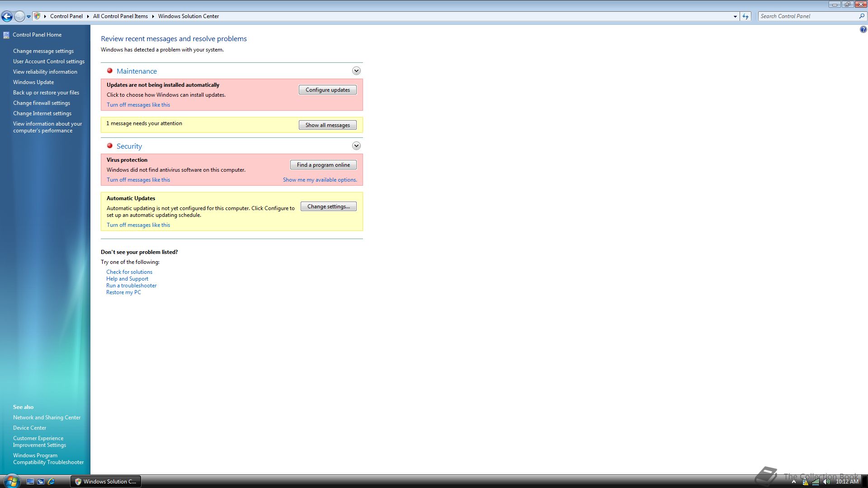Open User Account Control settings

tap(49, 61)
